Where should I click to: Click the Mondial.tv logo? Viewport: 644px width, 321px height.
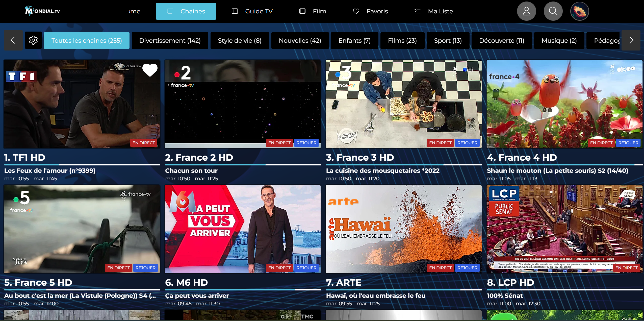tap(42, 11)
